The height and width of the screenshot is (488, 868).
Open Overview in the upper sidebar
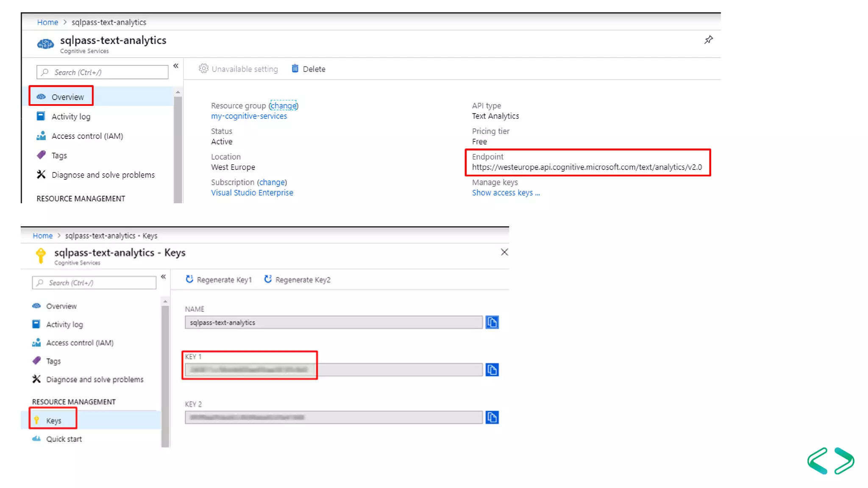(67, 97)
